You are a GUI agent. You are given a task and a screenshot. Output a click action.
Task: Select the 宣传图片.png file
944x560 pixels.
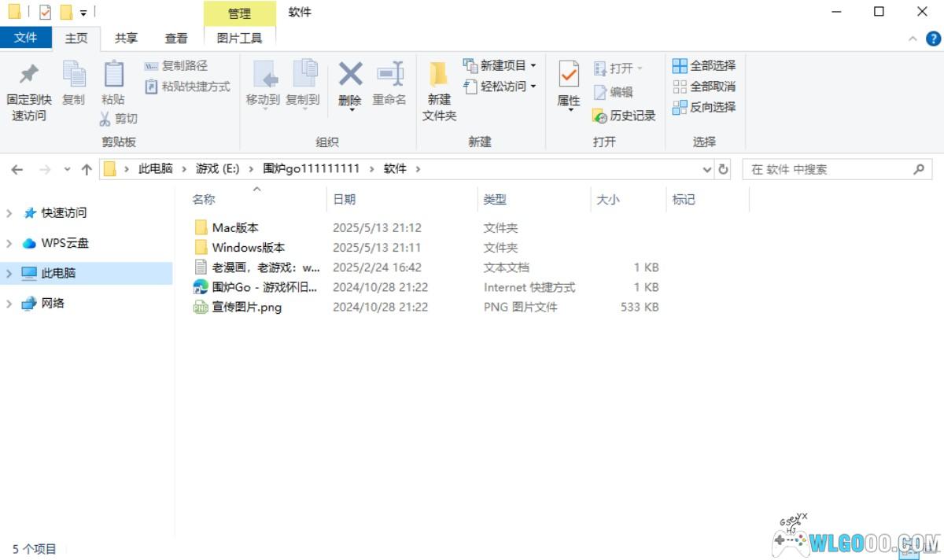[x=246, y=308]
